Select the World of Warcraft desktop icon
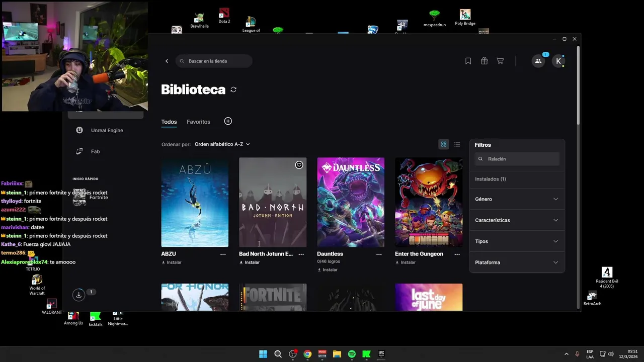 pos(37,285)
